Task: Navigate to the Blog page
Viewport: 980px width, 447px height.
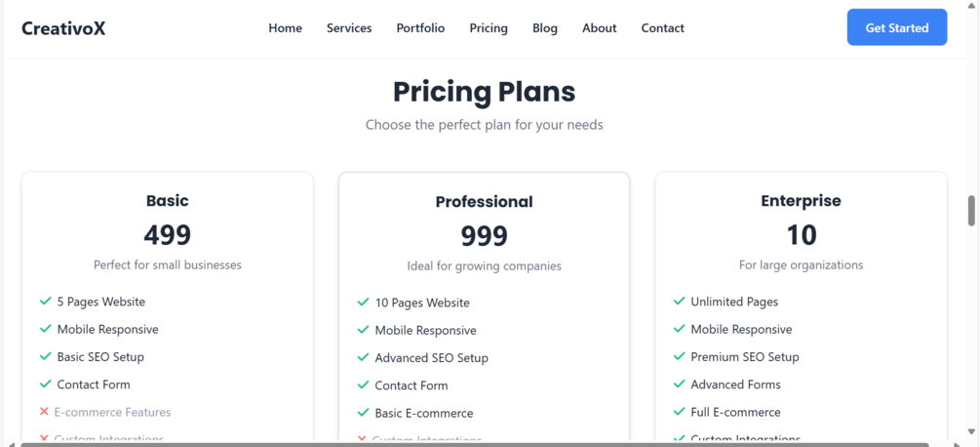Action: [545, 28]
